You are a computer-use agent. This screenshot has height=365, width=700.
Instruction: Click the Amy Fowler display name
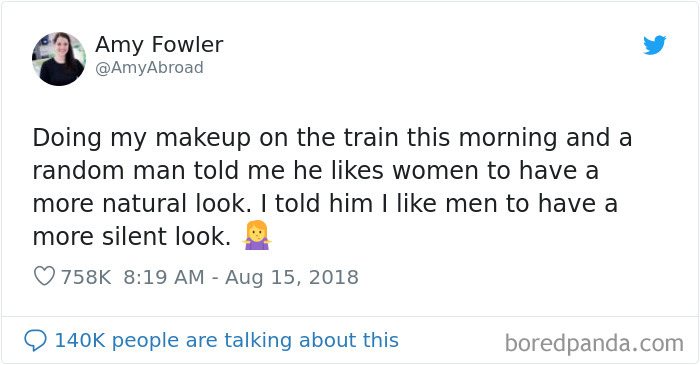pos(159,45)
